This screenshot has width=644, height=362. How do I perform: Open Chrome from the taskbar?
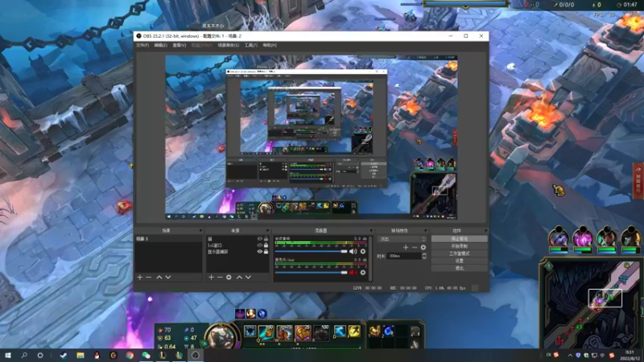point(130,355)
